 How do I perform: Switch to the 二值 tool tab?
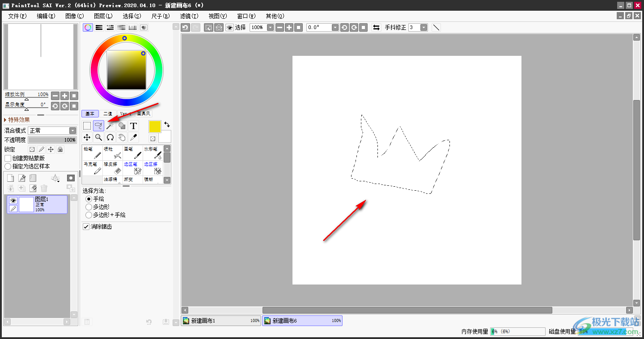coord(107,113)
